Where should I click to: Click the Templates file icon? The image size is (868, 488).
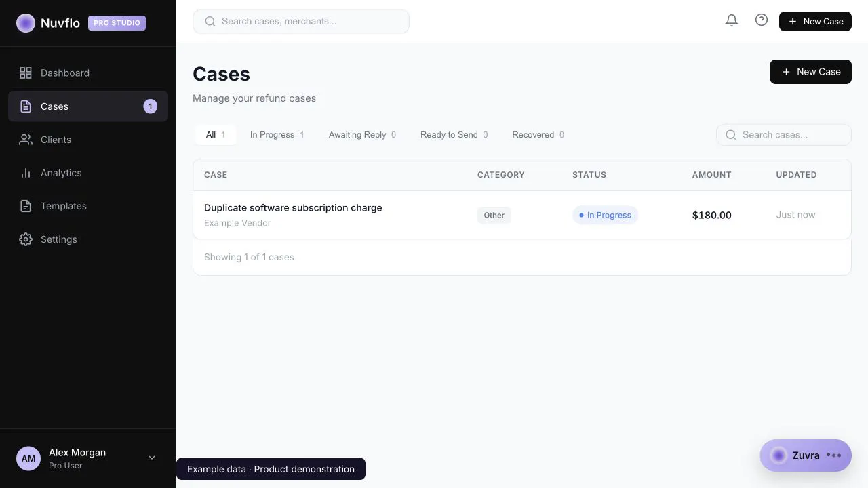pos(26,206)
